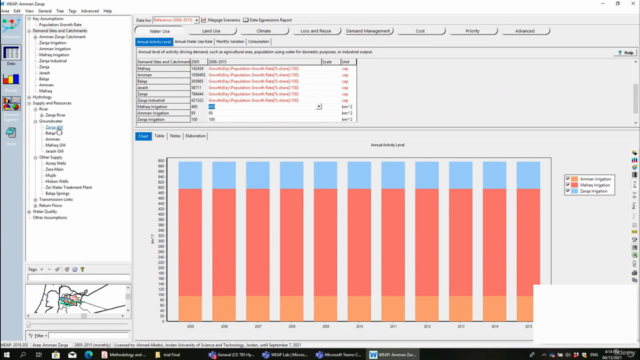Image resolution: width=640 pixels, height=360 pixels.
Task: Open the Filter dropdown
Action: pyautogui.click(x=38, y=336)
